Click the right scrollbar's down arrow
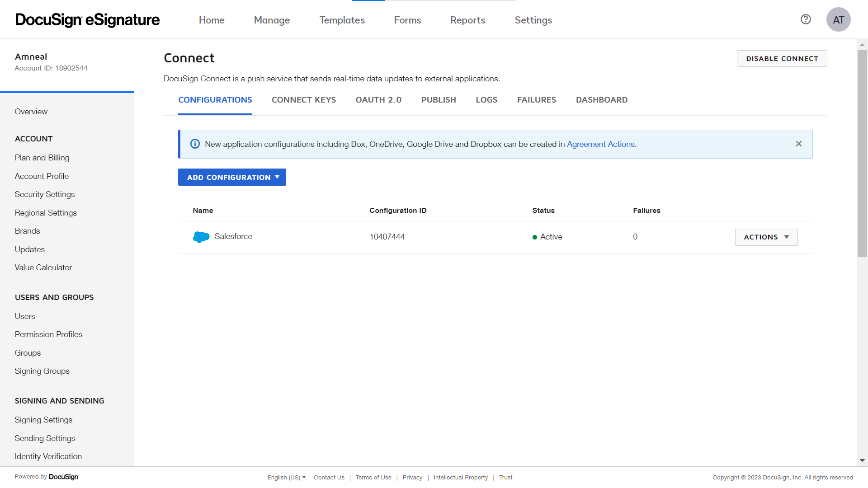This screenshot has height=488, width=868. click(x=863, y=460)
